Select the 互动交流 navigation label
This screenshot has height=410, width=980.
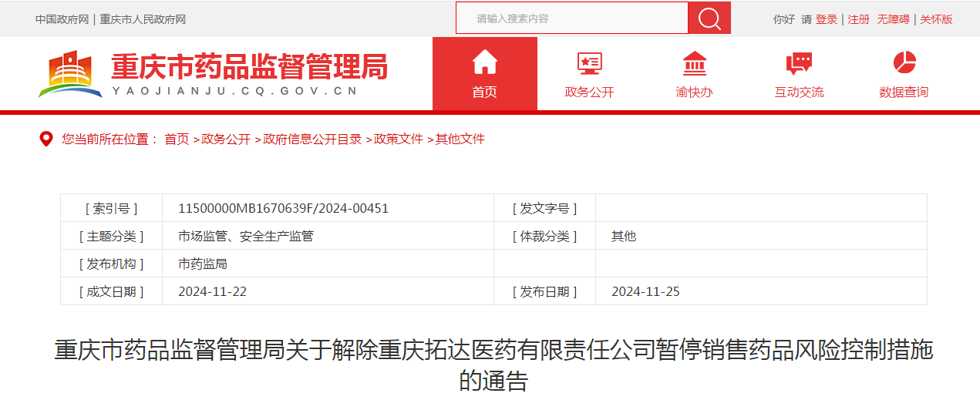(799, 92)
